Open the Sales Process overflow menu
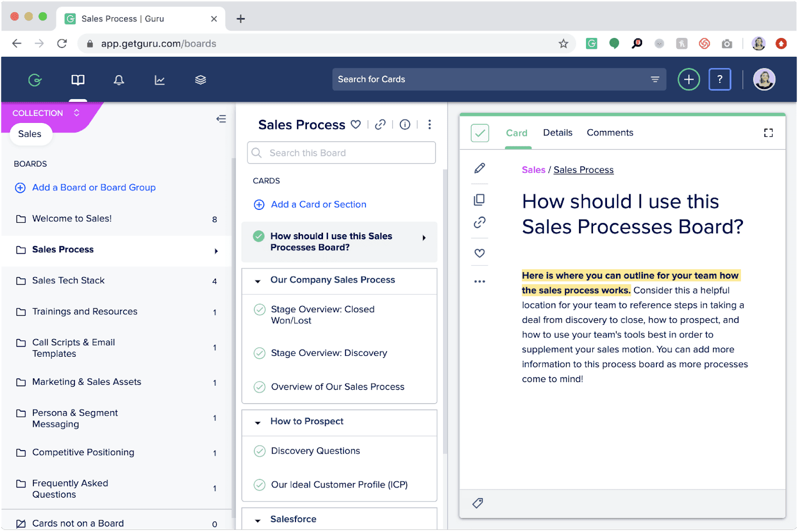 coord(429,125)
